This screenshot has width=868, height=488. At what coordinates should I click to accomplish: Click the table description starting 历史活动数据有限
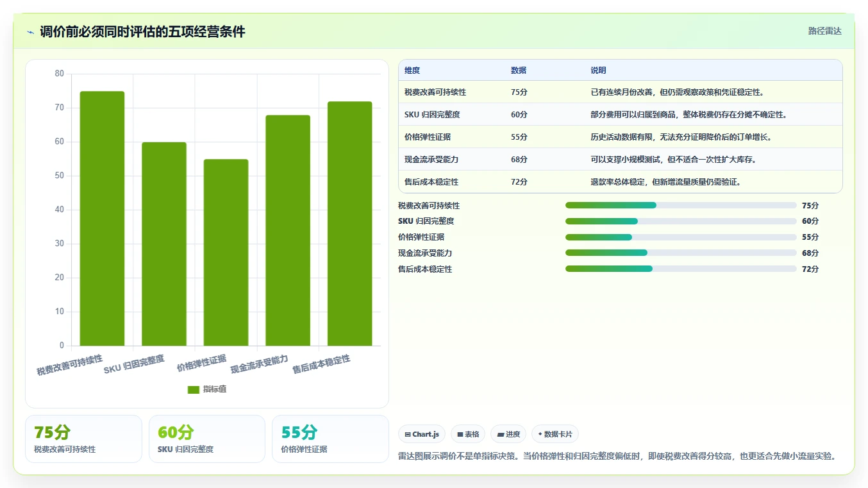tap(681, 137)
